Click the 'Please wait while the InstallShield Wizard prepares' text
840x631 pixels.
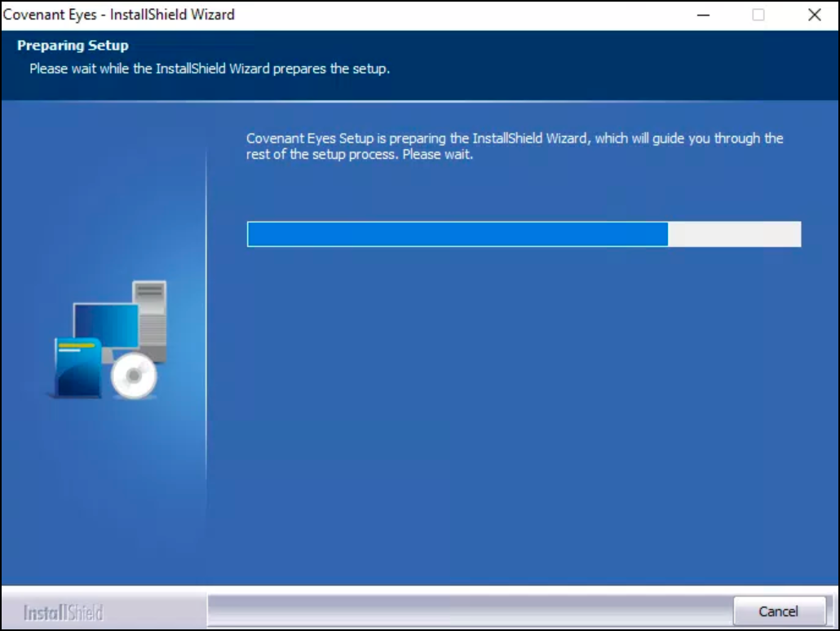coord(210,68)
